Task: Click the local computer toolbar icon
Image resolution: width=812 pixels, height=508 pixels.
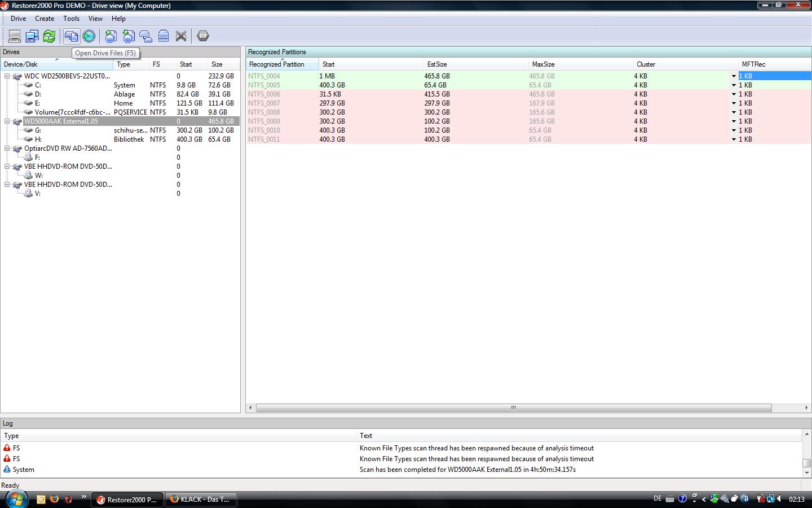Action: pos(15,36)
